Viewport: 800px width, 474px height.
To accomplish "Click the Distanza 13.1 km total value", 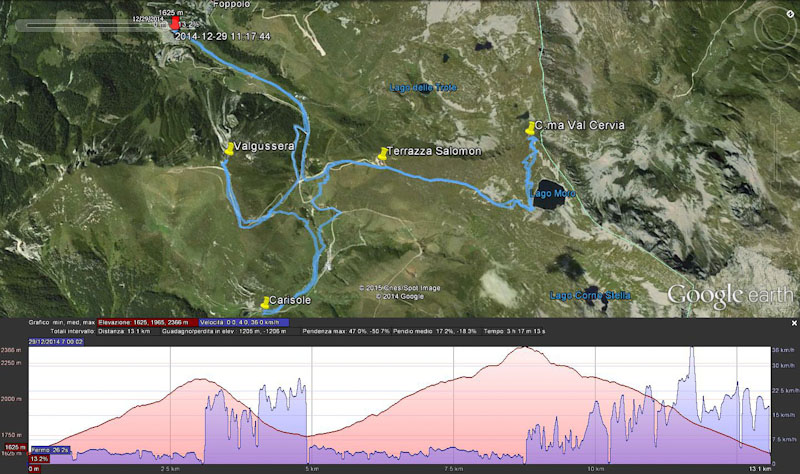I will [x=124, y=331].
